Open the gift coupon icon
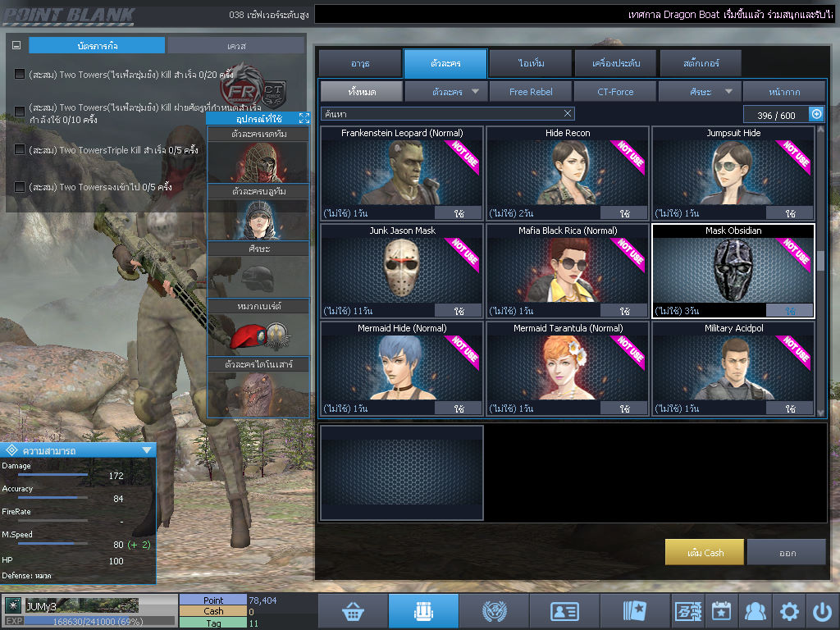840x630 pixels. coord(688,611)
